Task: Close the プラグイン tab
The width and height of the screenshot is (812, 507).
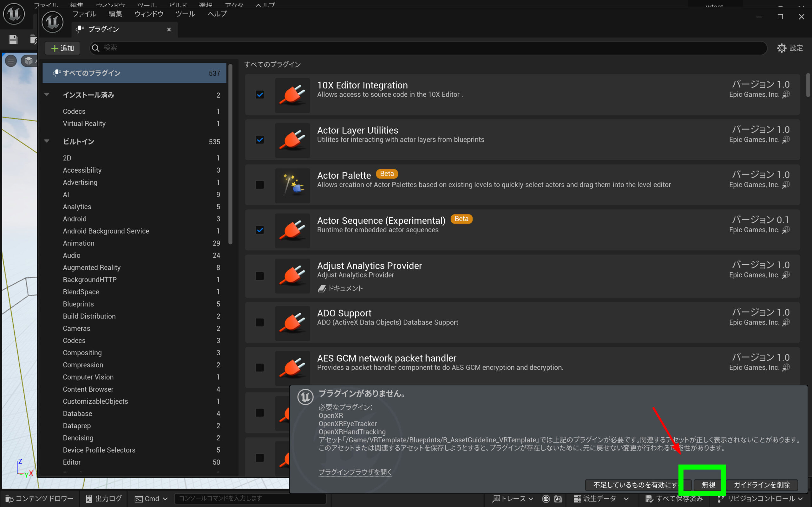Action: click(x=169, y=29)
